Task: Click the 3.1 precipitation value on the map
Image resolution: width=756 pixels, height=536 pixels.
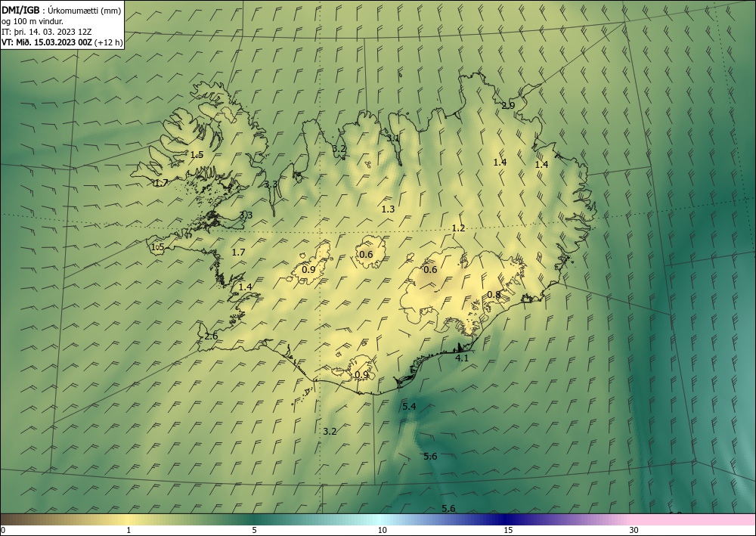Action: point(393,138)
